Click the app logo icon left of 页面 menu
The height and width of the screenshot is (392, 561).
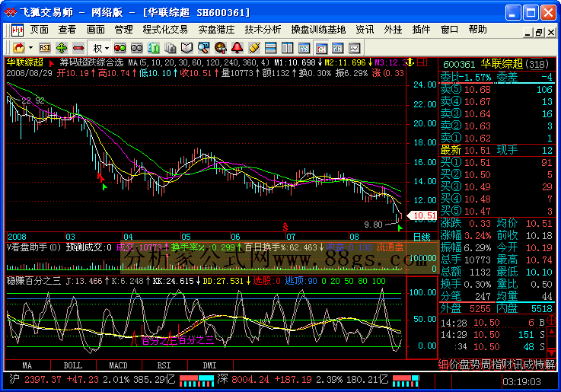[x=18, y=30]
